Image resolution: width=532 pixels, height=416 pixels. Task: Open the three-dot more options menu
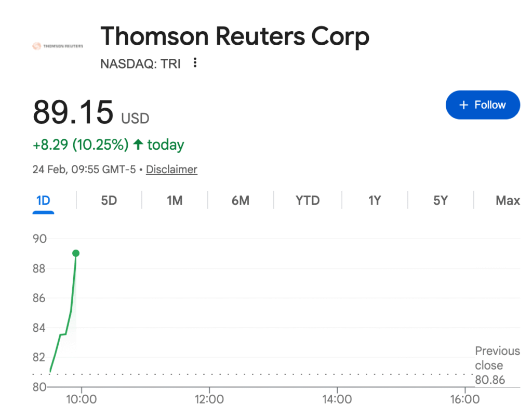coord(195,63)
